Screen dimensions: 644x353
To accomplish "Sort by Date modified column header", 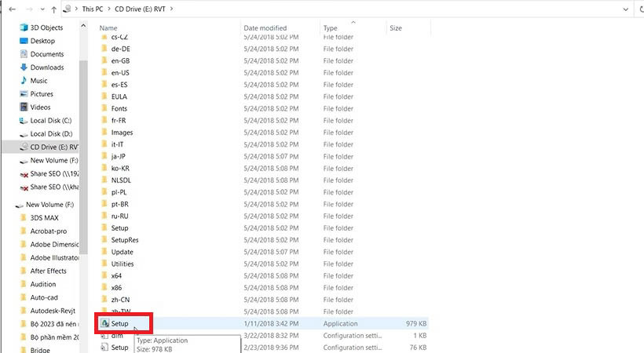I will [x=265, y=28].
